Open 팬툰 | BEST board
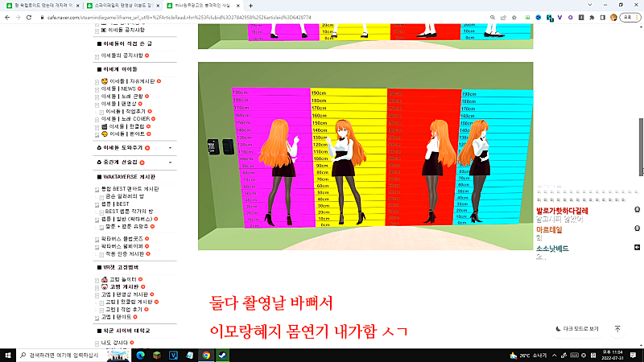Image resolution: width=644 pixels, height=362 pixels. tap(115, 204)
